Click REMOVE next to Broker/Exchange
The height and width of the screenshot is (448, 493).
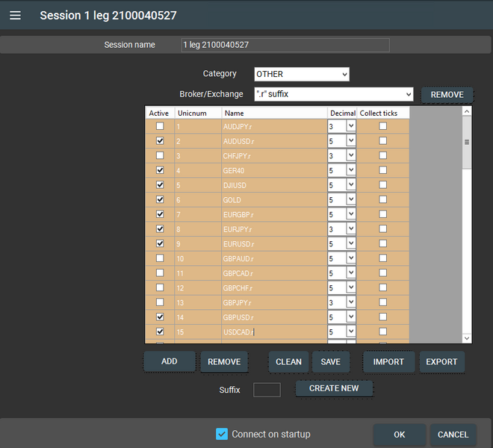tap(447, 95)
